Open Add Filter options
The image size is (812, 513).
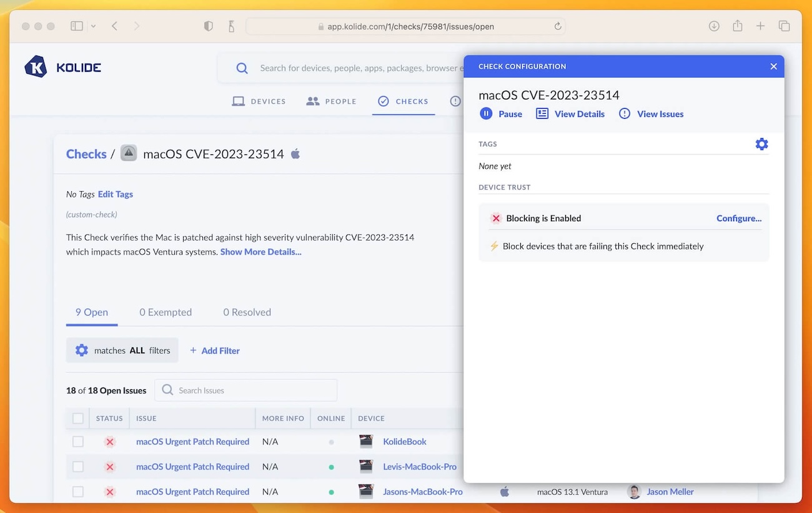tap(215, 351)
